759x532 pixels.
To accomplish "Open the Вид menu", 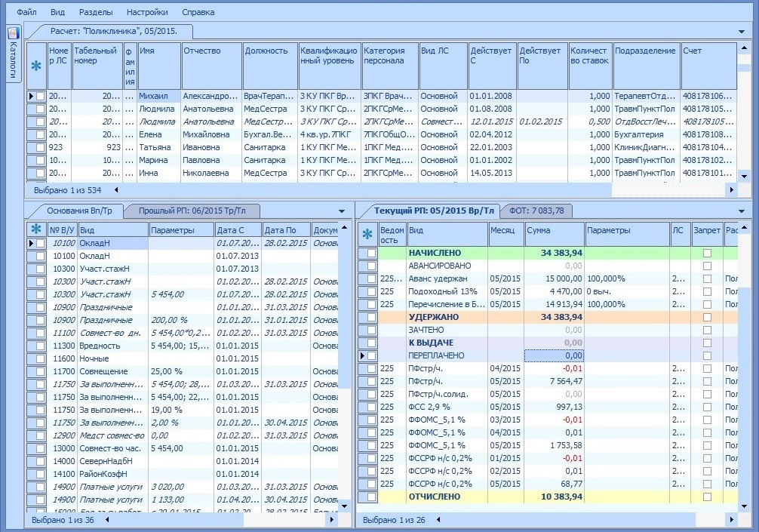I will (x=57, y=12).
